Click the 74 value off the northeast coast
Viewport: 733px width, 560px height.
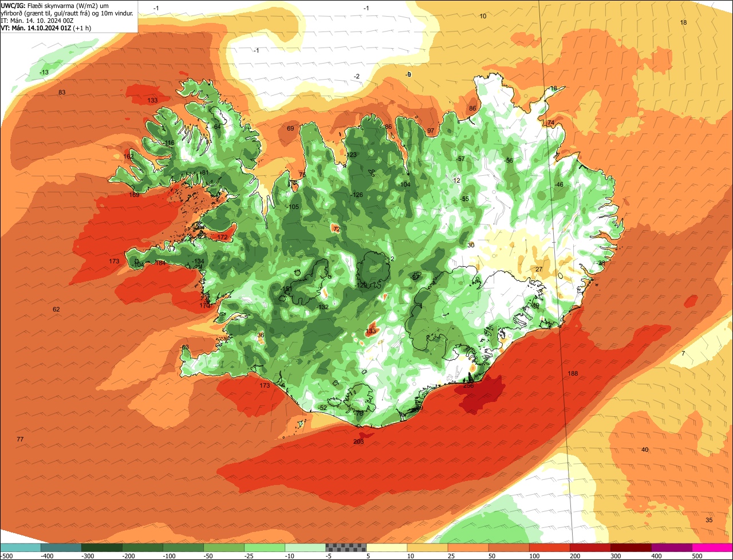coord(551,123)
